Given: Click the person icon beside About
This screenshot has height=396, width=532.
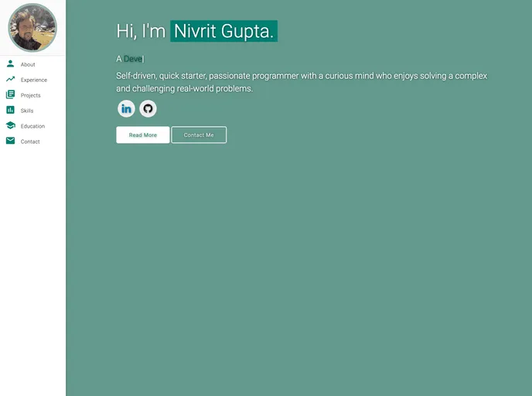Looking at the screenshot, I should tap(10, 64).
